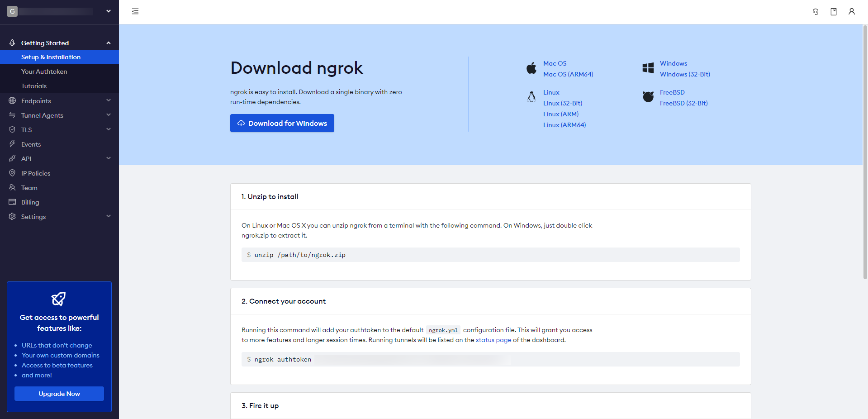The image size is (868, 419).
Task: Click the ngrok authtoken command block
Action: 491,359
